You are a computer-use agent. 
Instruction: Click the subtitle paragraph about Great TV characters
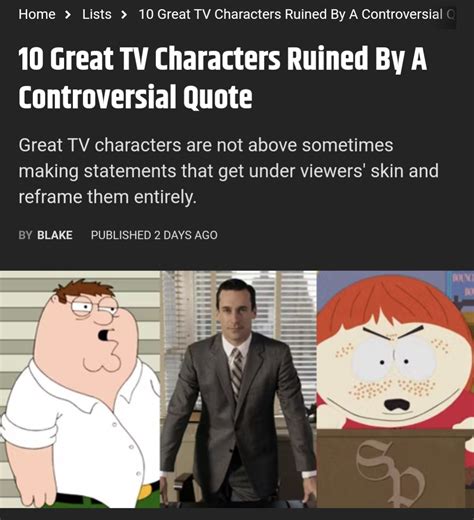coord(229,171)
